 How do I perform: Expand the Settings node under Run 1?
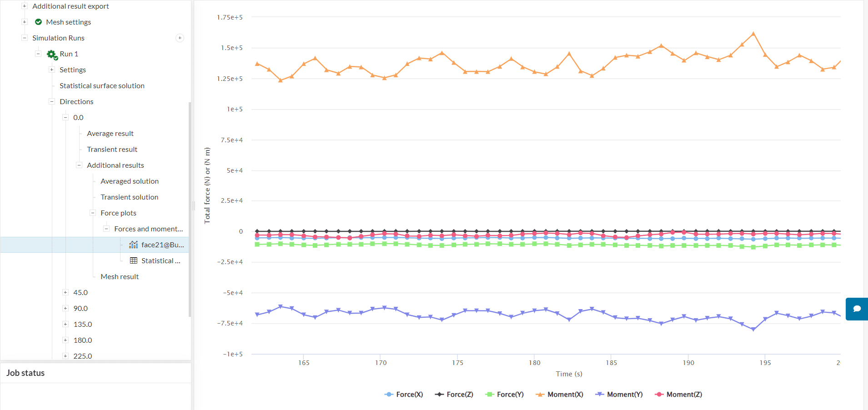coord(52,70)
